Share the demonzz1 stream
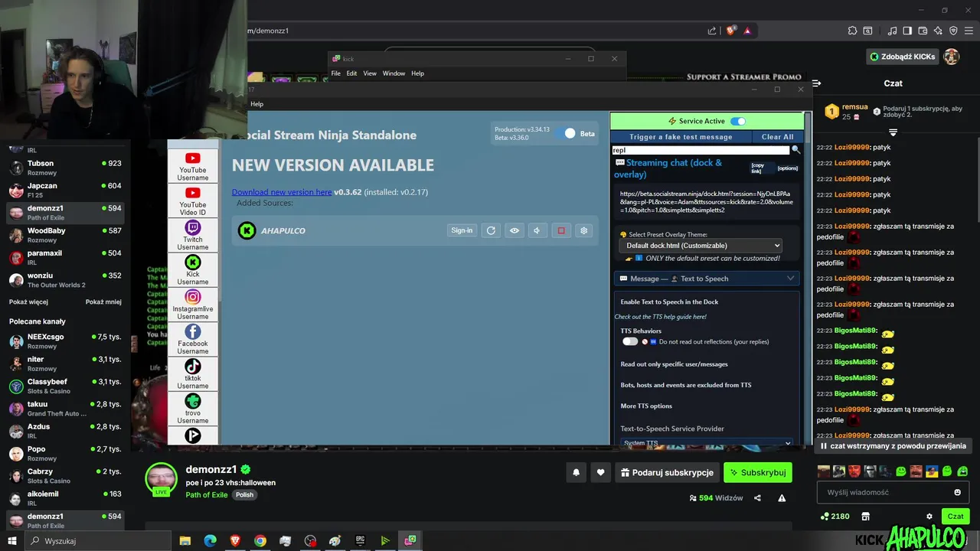 pos(757,498)
